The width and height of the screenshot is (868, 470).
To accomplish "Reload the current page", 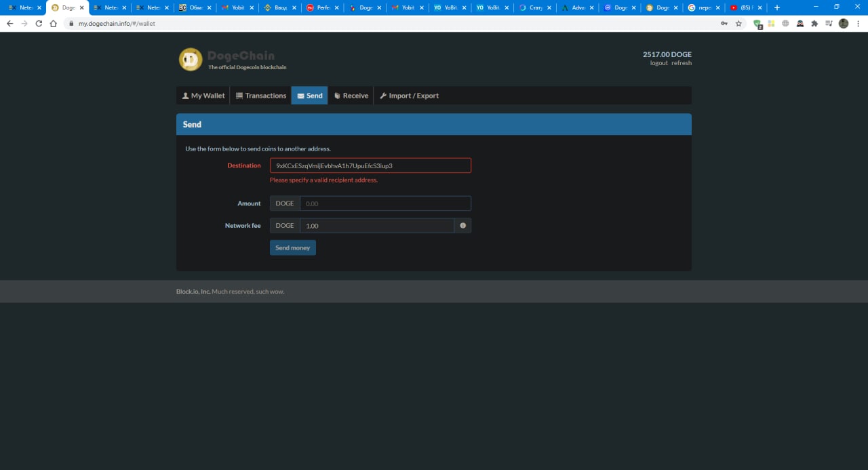I will point(39,23).
